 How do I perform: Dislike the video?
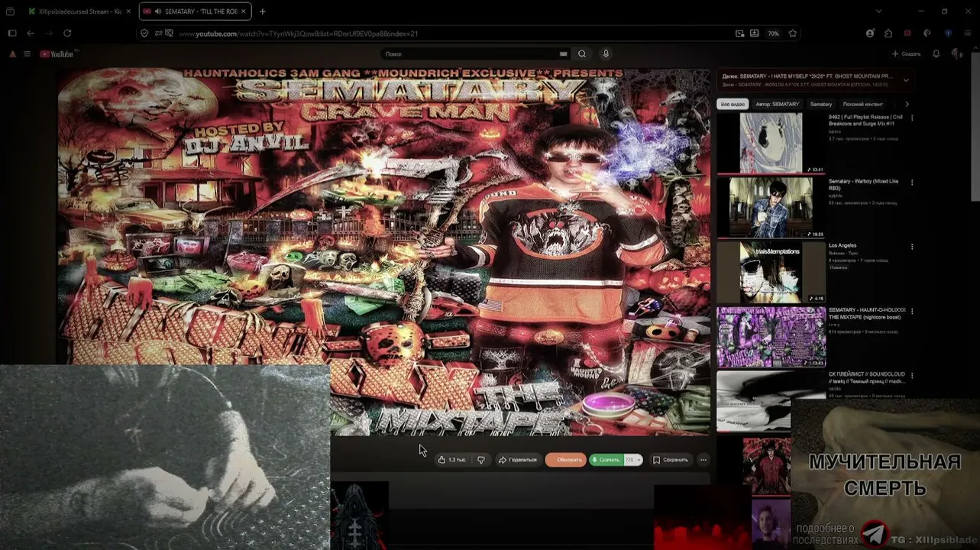tap(481, 460)
